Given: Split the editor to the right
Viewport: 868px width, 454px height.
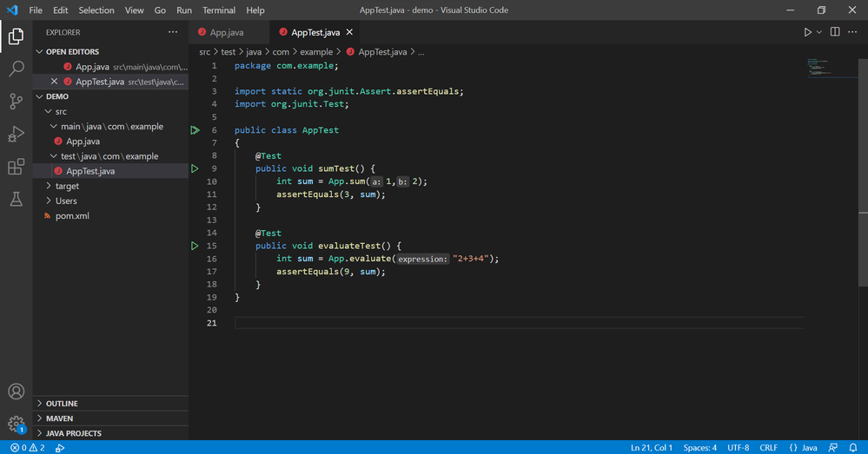Looking at the screenshot, I should click(x=835, y=32).
